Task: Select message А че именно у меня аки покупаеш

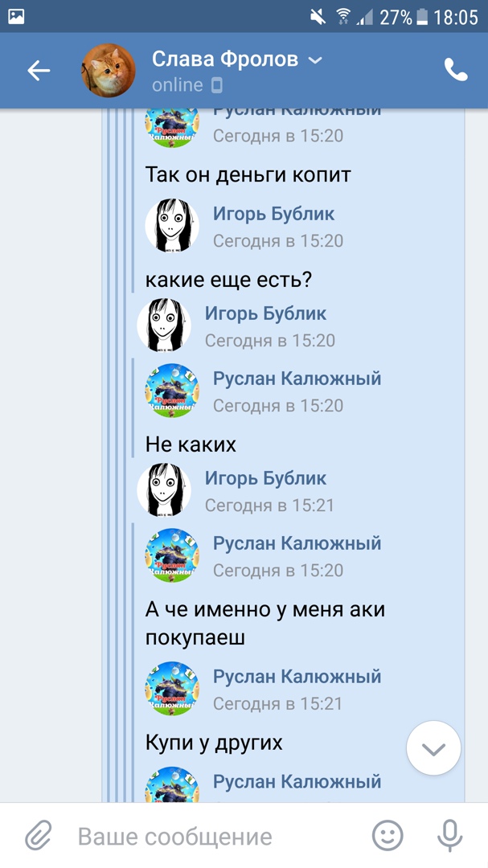Action: pos(265,624)
